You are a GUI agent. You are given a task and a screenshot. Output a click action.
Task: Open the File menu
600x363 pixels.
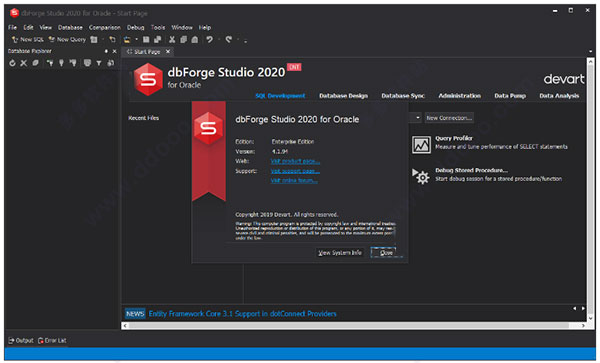coord(13,28)
